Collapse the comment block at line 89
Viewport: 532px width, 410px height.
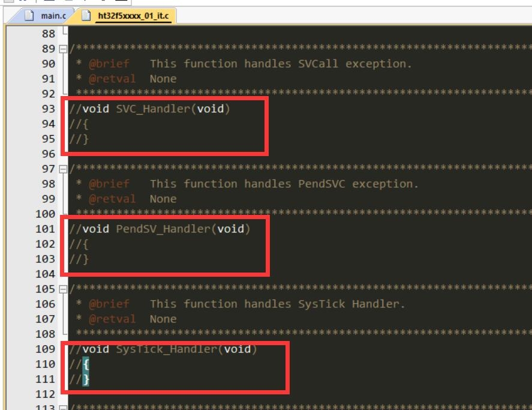(63, 49)
